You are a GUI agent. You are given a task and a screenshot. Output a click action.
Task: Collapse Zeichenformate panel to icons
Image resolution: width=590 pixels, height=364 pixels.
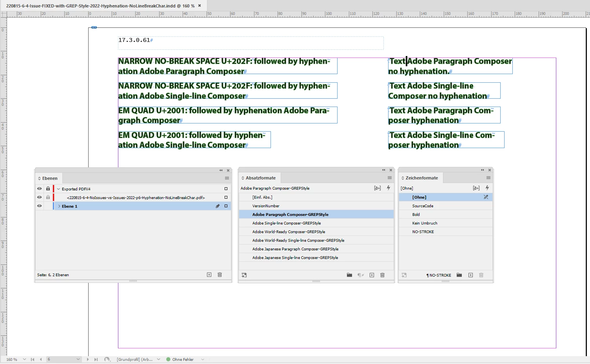click(x=483, y=170)
